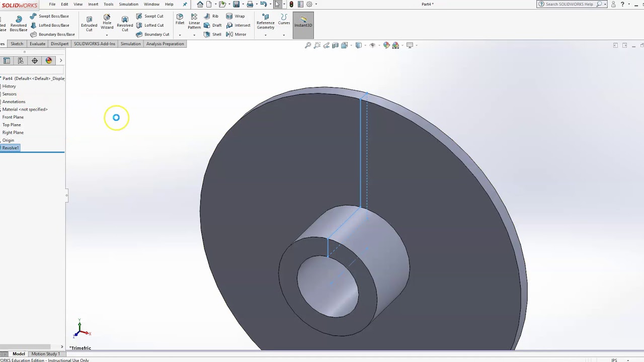This screenshot has width=644, height=362.
Task: Switch to the SOLIDWORKS Add-Ins tab
Action: coord(95,44)
